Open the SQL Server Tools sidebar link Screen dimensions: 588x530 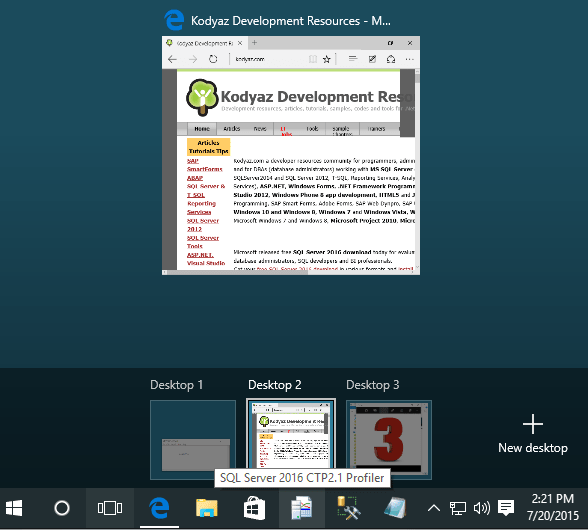pos(203,242)
